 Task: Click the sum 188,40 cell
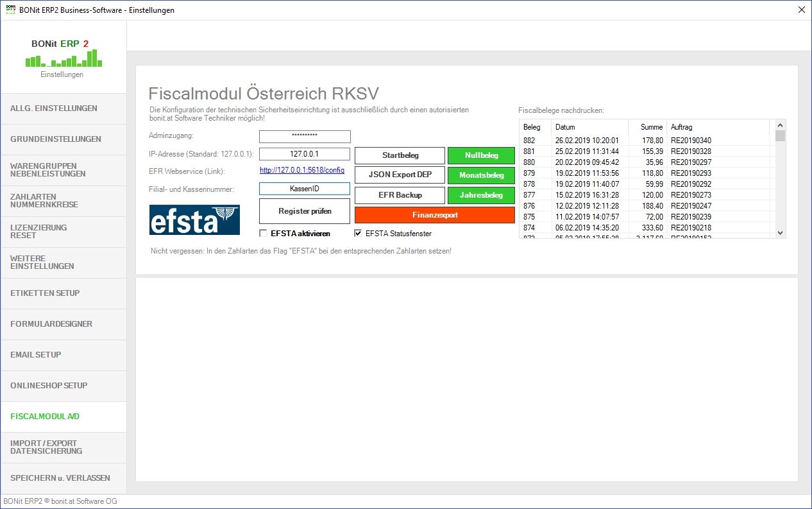pos(652,206)
